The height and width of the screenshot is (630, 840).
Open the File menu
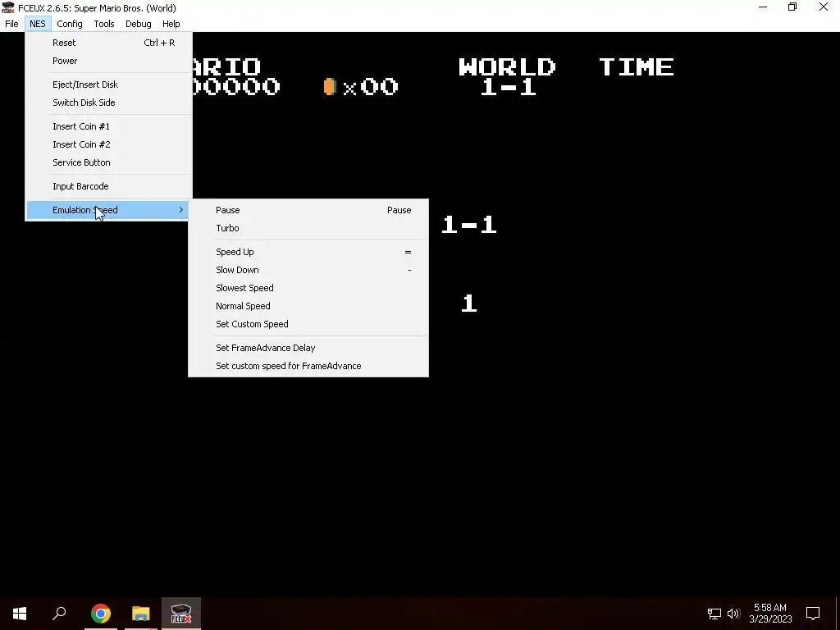11,24
